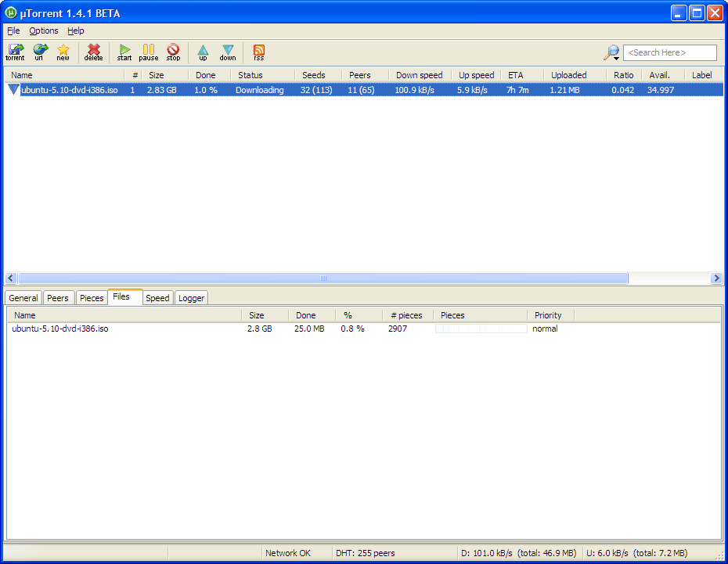
Task: Click the red Delete torrent icon
Action: (94, 52)
